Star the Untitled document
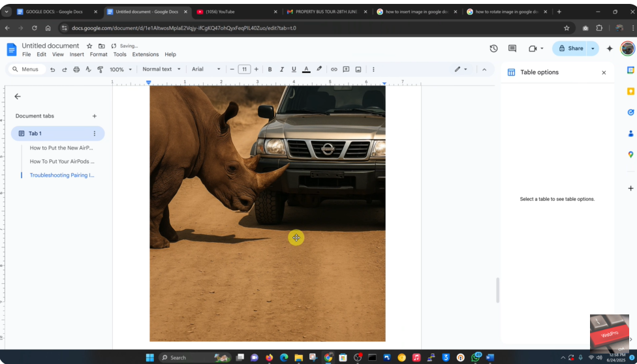The width and height of the screenshot is (637, 364). (x=89, y=46)
